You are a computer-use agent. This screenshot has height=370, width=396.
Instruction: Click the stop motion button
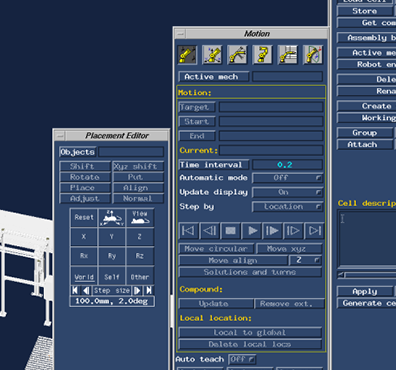(231, 231)
